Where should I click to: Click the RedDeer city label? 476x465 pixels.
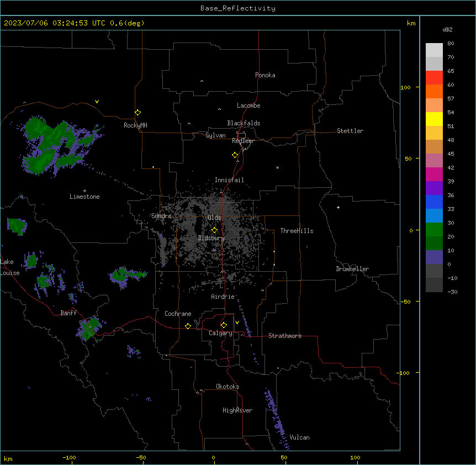pyautogui.click(x=243, y=141)
